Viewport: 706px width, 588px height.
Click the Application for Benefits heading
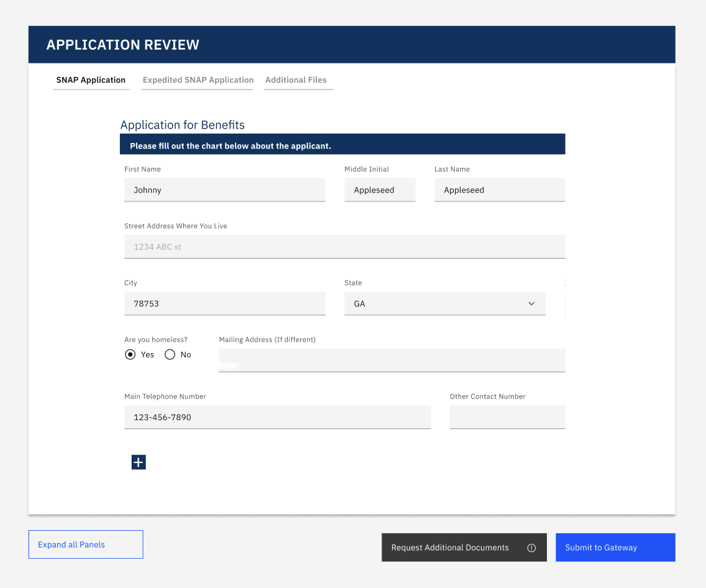pos(182,125)
